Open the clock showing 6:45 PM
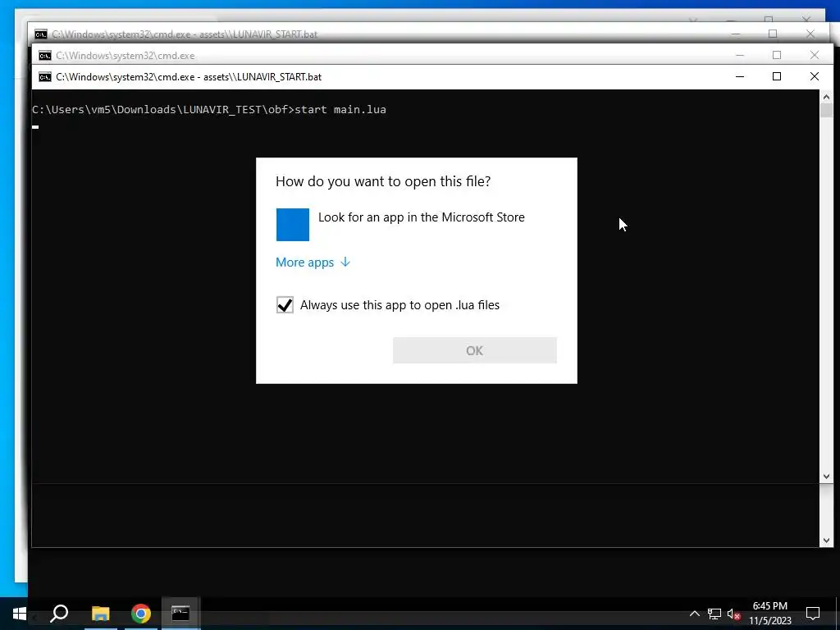 (x=769, y=614)
